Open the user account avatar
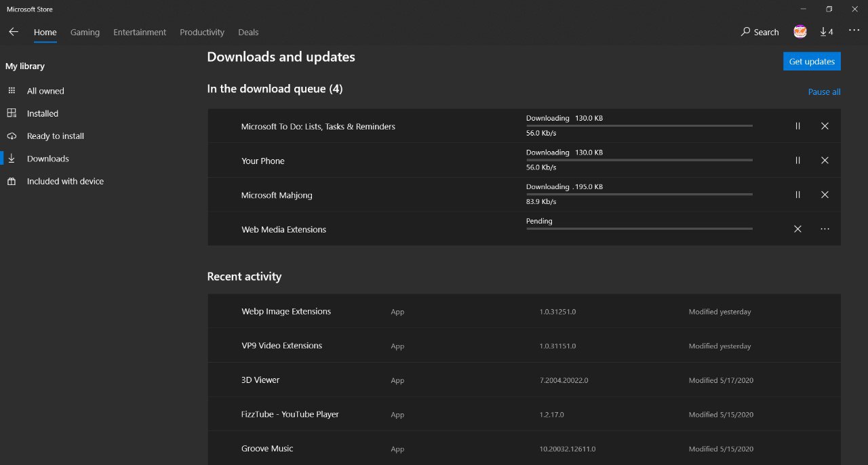The width and height of the screenshot is (868, 465). tap(800, 32)
